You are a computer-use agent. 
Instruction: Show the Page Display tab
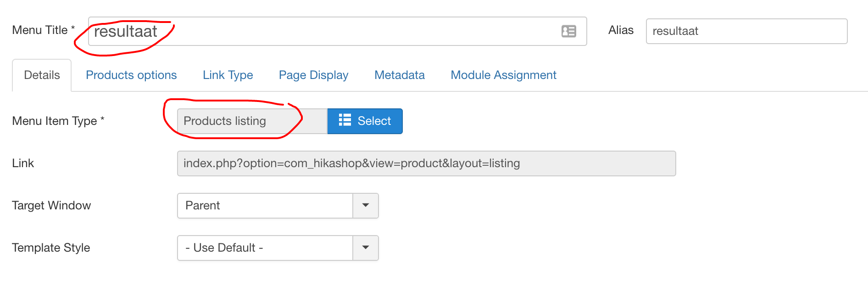point(313,75)
